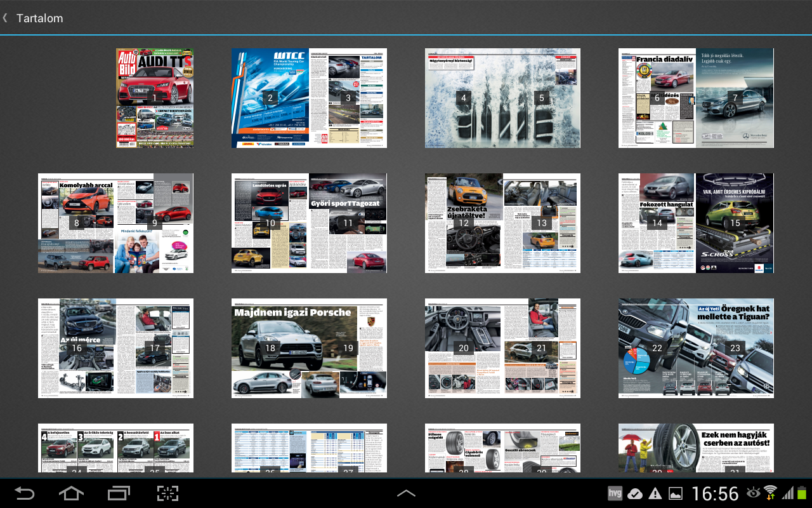Open the Komolyabb arccal spread

pos(115,223)
